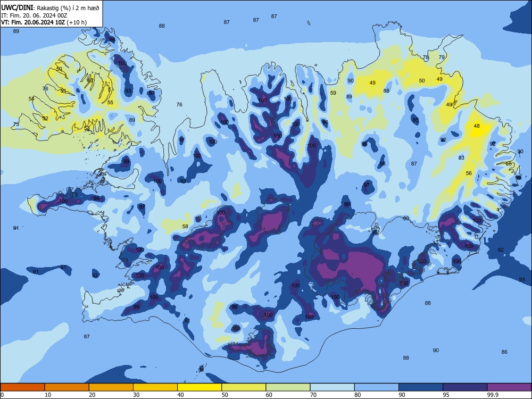Select the 20–30 legend color segment

pyautogui.click(x=111, y=387)
